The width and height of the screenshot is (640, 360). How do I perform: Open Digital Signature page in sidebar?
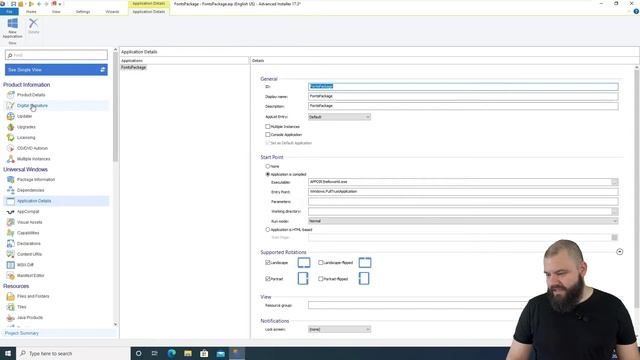click(32, 105)
